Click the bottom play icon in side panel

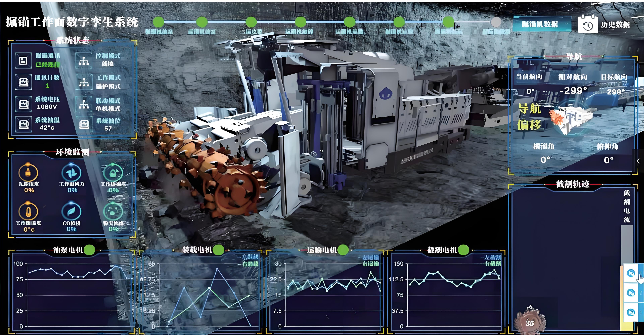tap(631, 313)
